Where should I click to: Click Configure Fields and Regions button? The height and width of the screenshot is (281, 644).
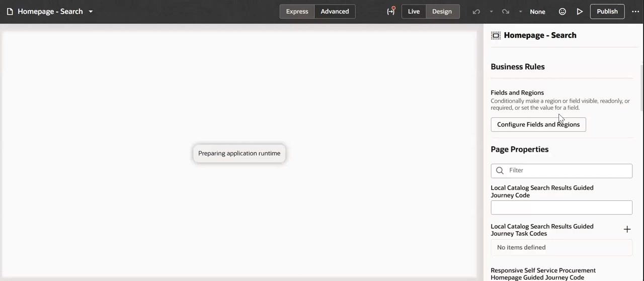pyautogui.click(x=538, y=124)
